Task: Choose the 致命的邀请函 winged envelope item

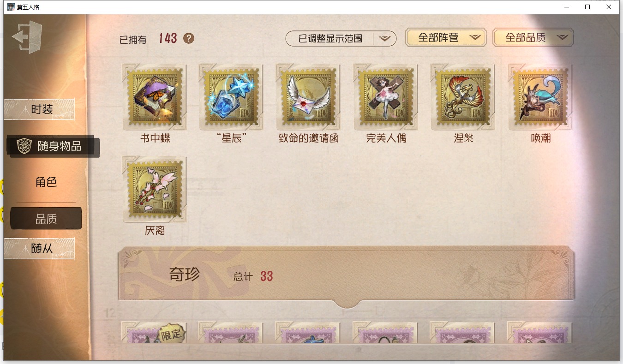Action: (x=308, y=96)
